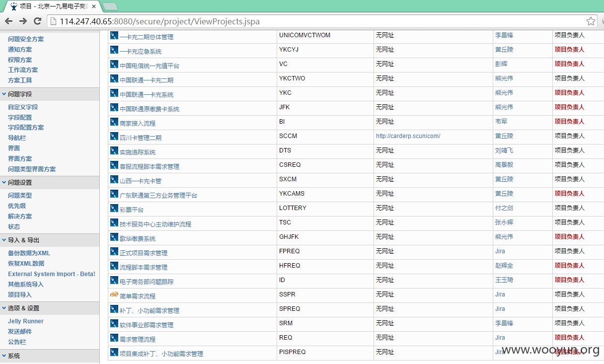Reload the page with the refresh icon
Screen dimensions: 604x364
tap(37, 21)
